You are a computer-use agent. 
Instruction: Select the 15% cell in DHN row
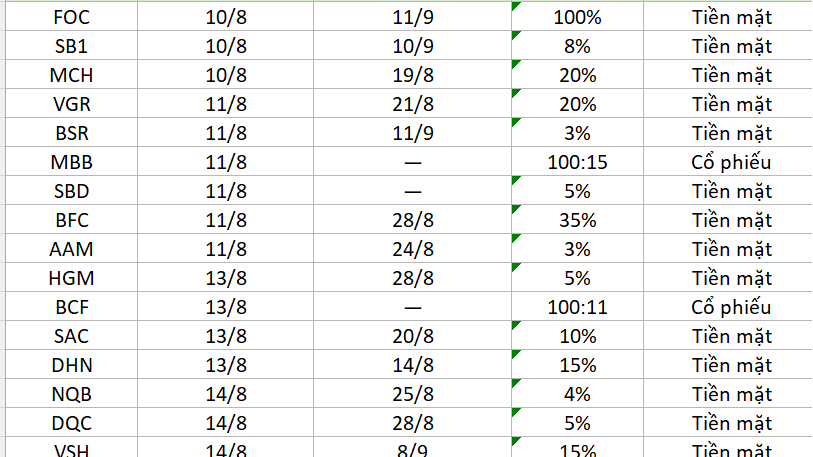[577, 365]
